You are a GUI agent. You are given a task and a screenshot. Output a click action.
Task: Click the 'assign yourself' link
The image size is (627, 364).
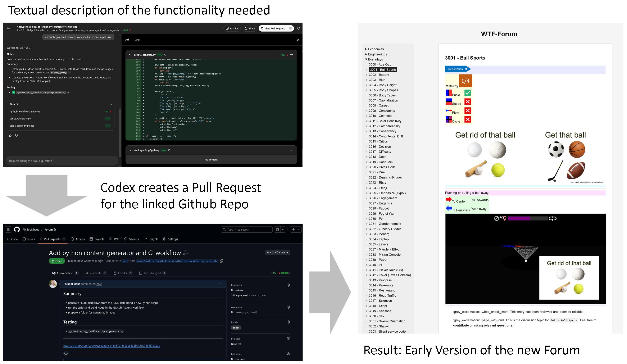click(249, 312)
